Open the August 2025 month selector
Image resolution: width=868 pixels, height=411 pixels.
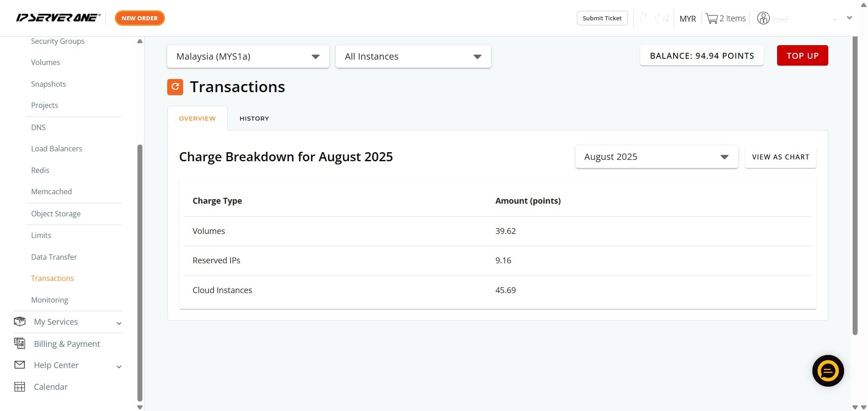[x=656, y=157]
